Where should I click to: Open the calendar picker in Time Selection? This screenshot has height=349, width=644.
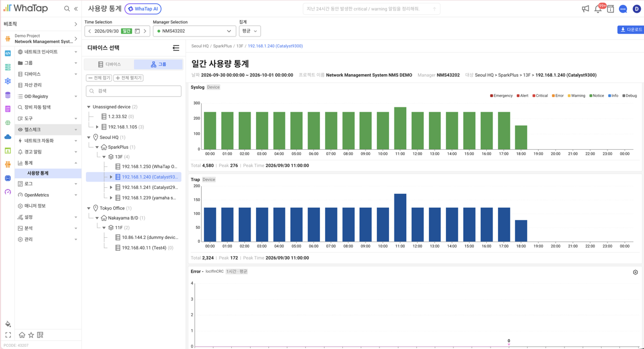[x=137, y=31]
